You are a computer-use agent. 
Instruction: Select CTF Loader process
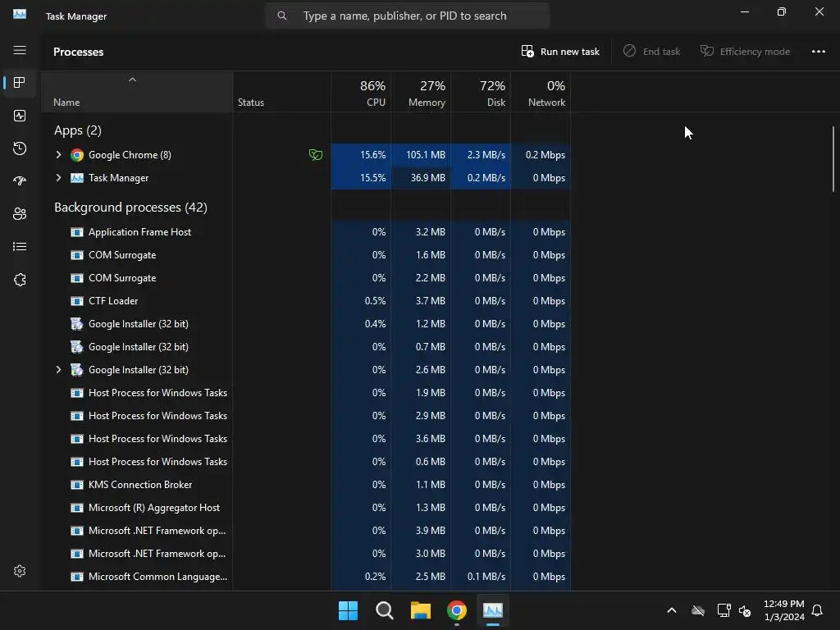click(305, 301)
